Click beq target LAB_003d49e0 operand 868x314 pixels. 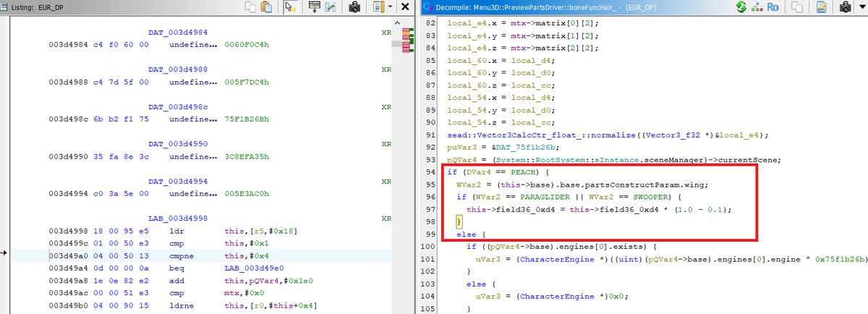coord(254,267)
